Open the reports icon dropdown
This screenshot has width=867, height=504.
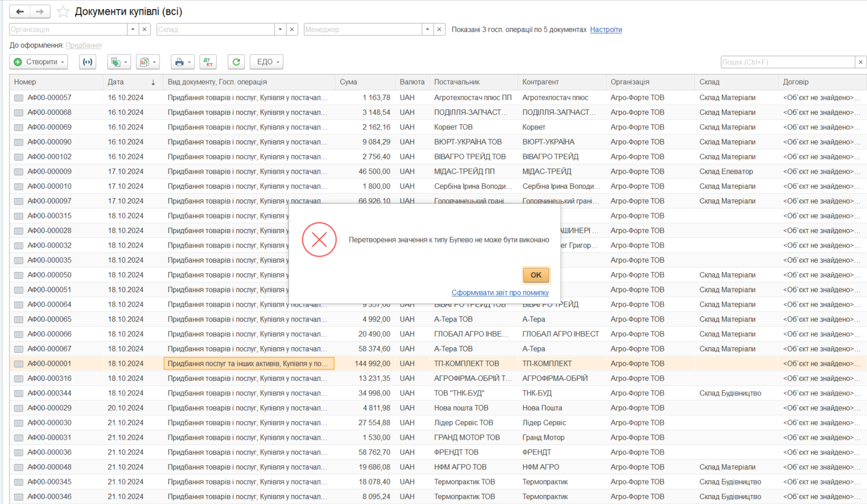(148, 62)
